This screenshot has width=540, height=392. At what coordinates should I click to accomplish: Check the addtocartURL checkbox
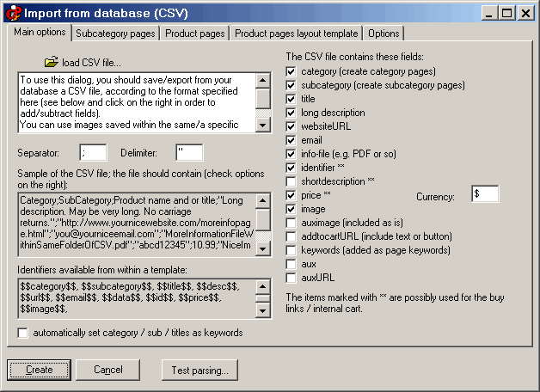(291, 236)
